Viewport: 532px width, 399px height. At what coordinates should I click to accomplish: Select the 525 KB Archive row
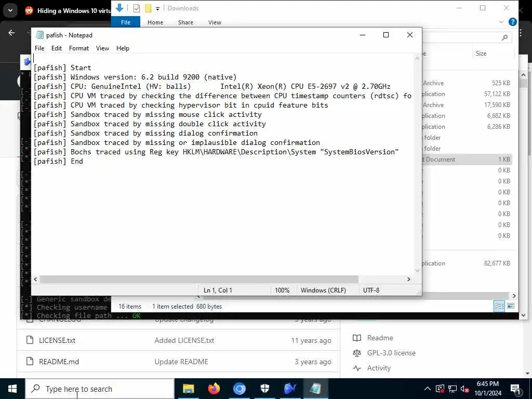pyautogui.click(x=467, y=83)
